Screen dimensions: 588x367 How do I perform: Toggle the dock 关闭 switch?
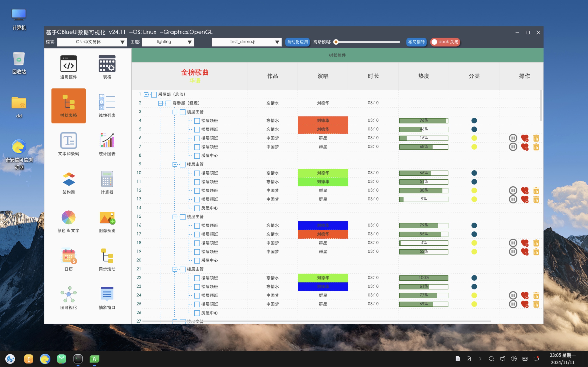(x=445, y=42)
